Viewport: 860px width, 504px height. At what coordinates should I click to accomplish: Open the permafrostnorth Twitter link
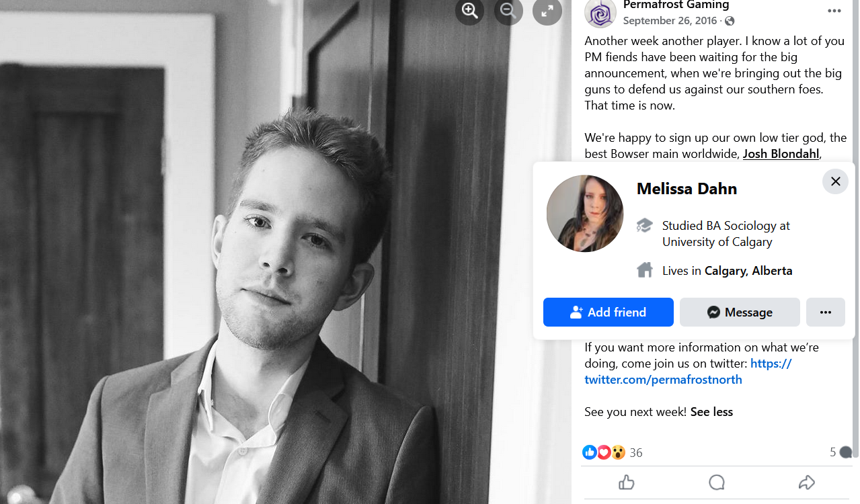point(689,372)
